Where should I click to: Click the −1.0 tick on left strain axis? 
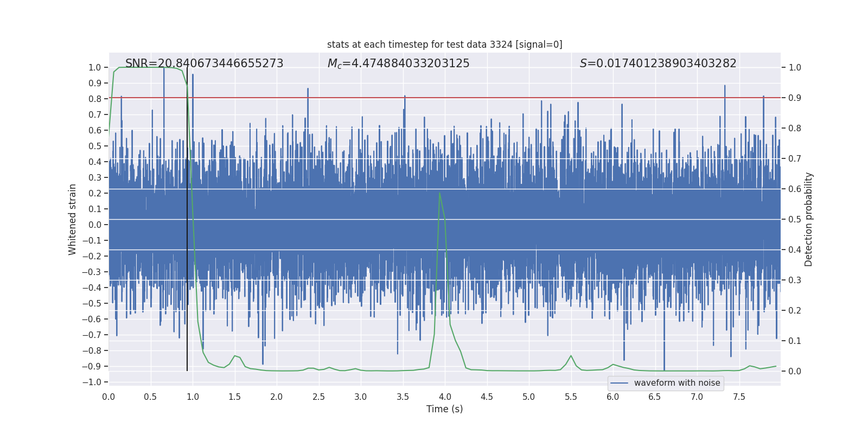[x=92, y=382]
